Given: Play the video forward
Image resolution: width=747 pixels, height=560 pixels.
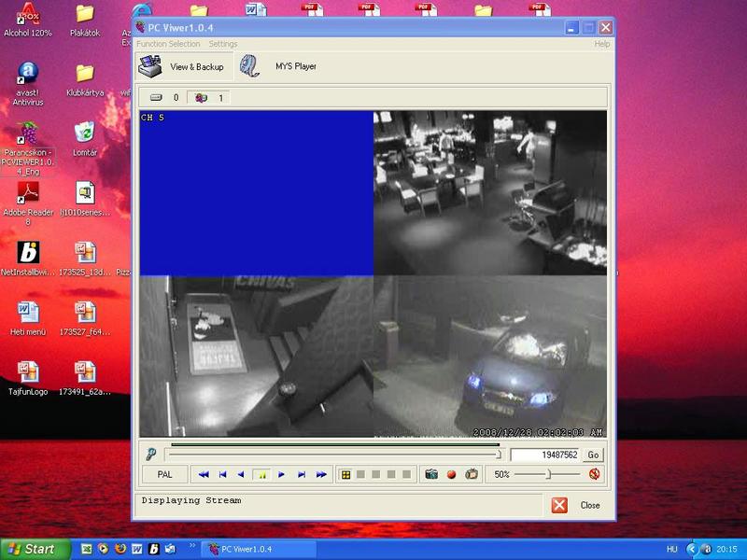Looking at the screenshot, I should 281,474.
